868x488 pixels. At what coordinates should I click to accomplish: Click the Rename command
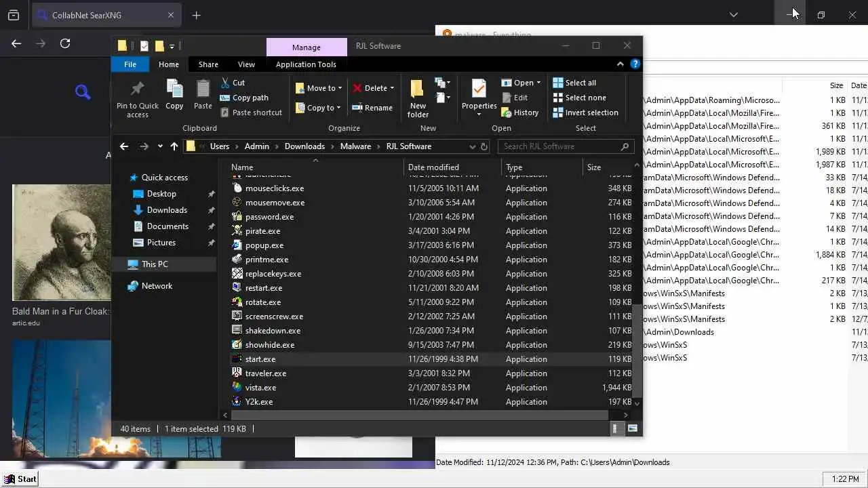(x=372, y=108)
